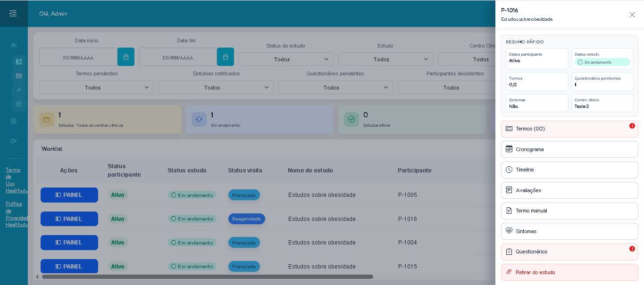Image resolution: width=644 pixels, height=285 pixels.
Task: Click the Termo manual document icon
Action: [509, 211]
